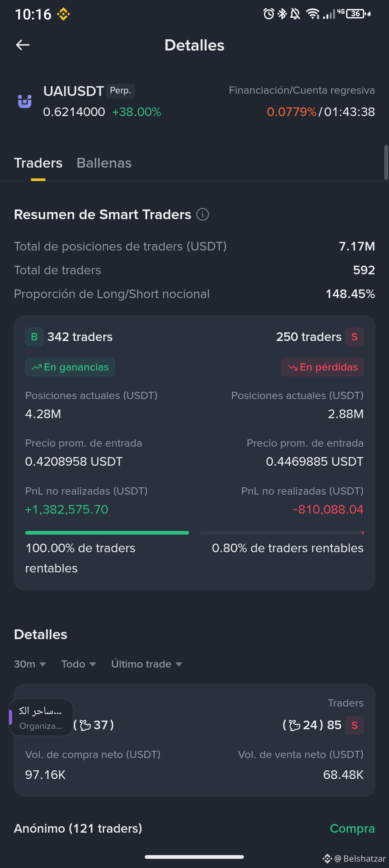Viewport: 389px width, 868px height.
Task: Tap the S badge in the Traders detail card
Action: (x=354, y=725)
